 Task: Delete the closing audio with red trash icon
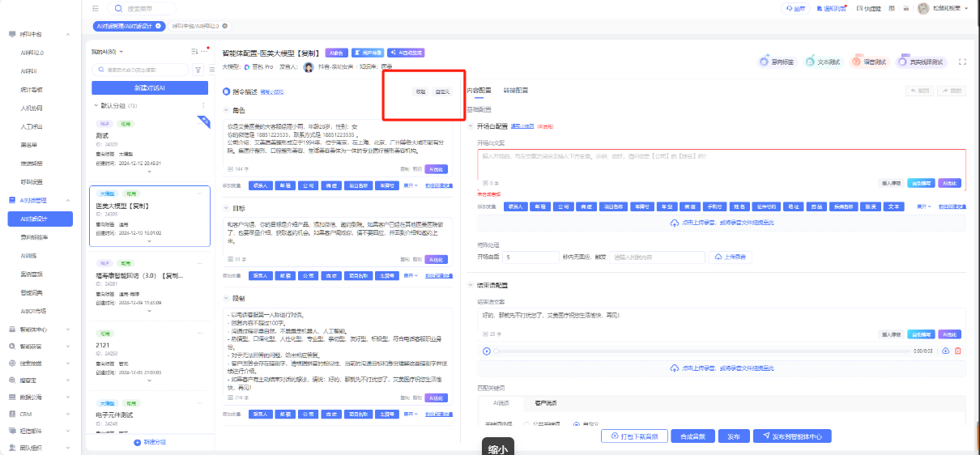pyautogui.click(x=958, y=351)
